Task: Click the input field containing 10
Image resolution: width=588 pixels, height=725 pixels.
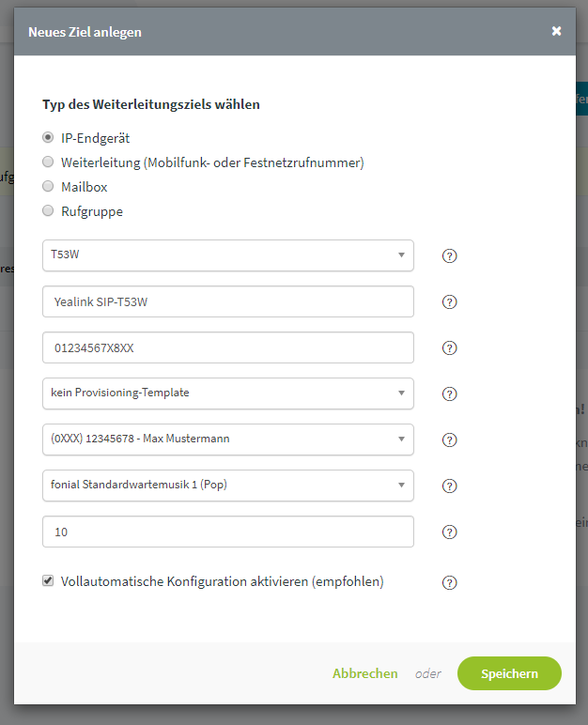Action: 228,532
